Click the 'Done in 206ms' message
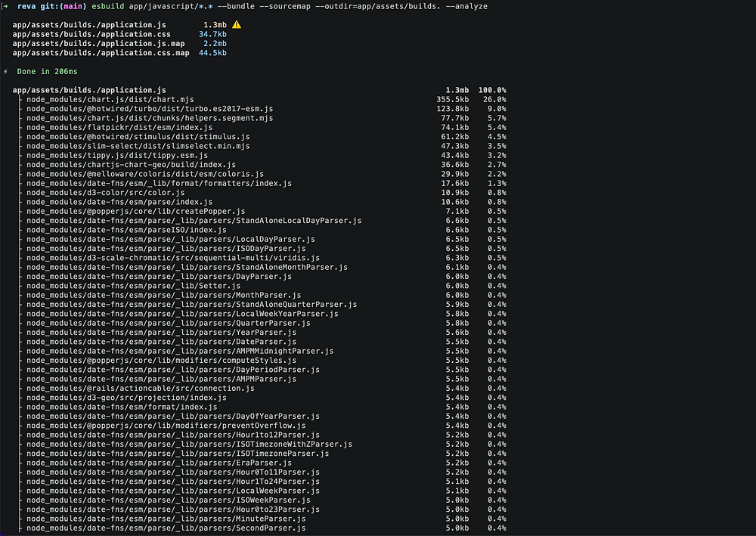The height and width of the screenshot is (536, 756). click(x=47, y=71)
